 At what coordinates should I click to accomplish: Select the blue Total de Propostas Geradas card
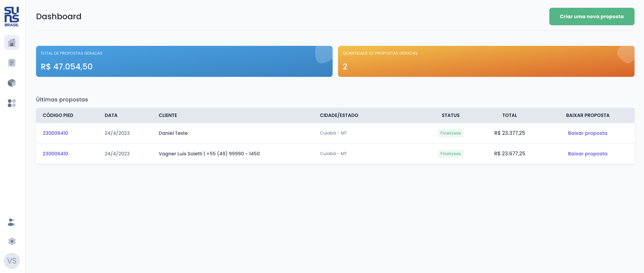(x=184, y=61)
